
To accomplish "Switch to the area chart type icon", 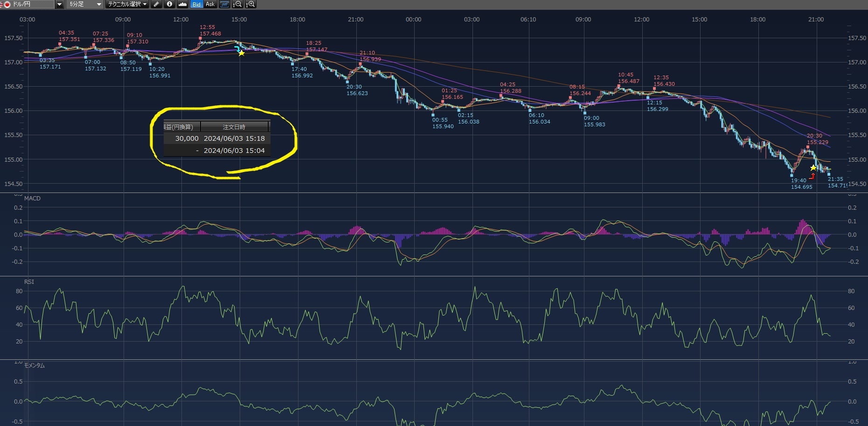I will tap(183, 4).
